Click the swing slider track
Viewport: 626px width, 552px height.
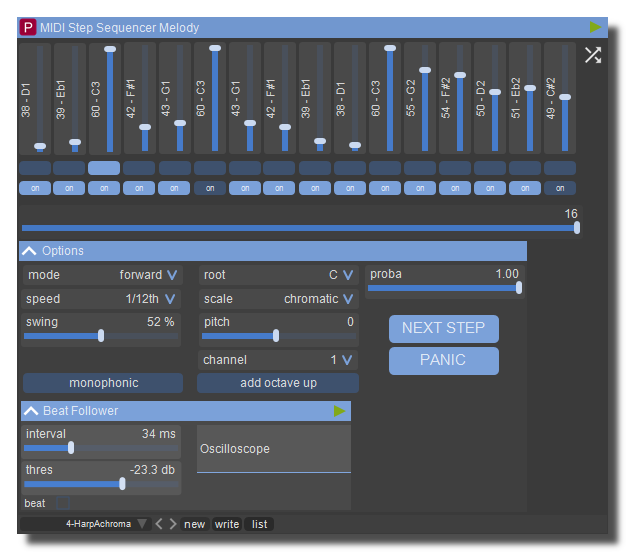pos(100,336)
